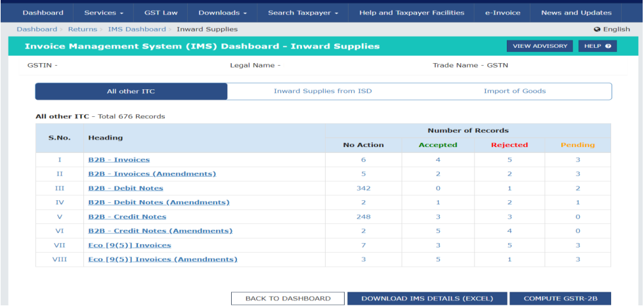Select the All other ITC tab
This screenshot has height=308, width=644.
pyautogui.click(x=131, y=91)
